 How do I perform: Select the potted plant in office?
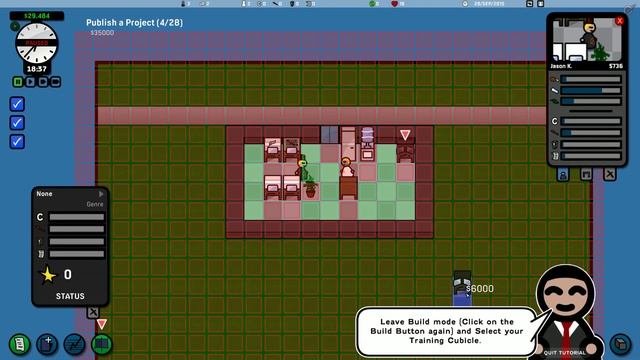[311, 187]
